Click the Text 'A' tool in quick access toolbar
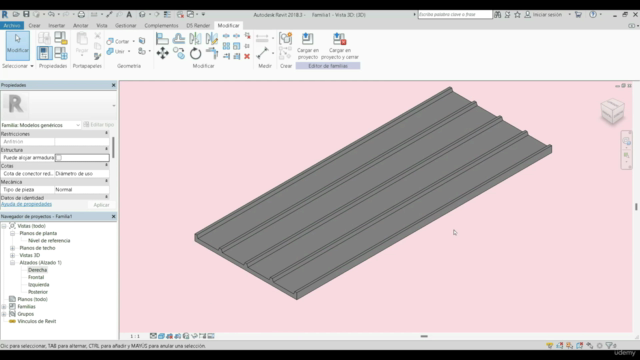Image resolution: width=640 pixels, height=360 pixels. click(x=129, y=14)
